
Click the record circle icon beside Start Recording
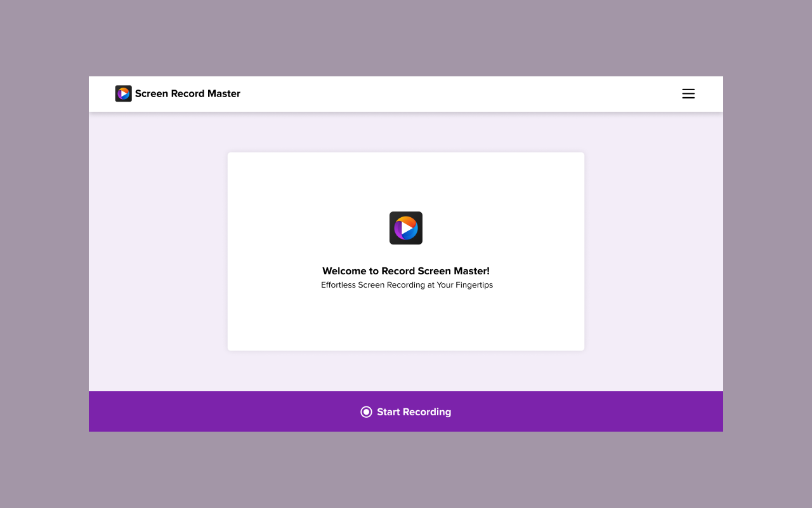click(x=366, y=411)
